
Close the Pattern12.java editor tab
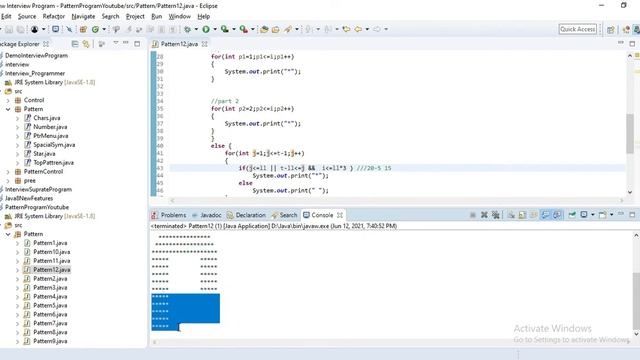pos(204,44)
